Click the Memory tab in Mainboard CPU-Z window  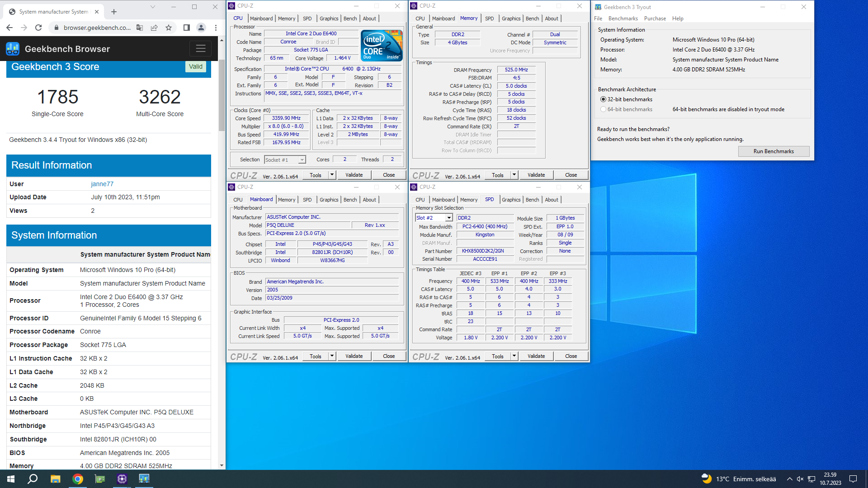point(286,200)
